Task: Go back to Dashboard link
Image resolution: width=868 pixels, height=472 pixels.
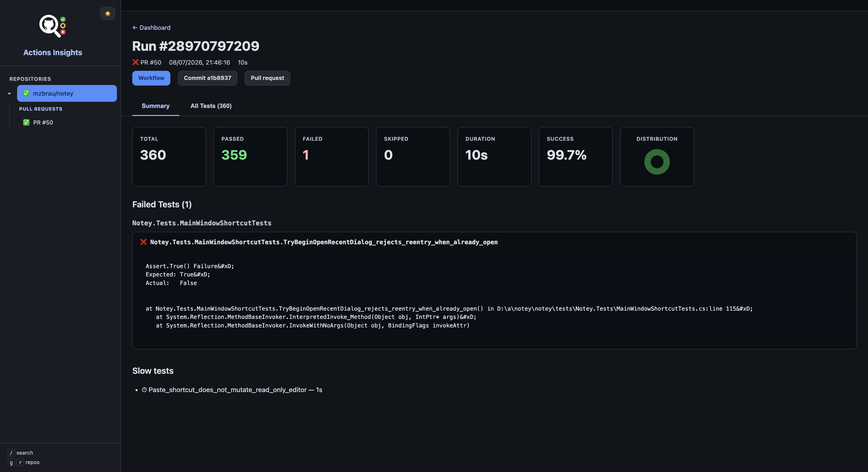Action: pos(151,28)
